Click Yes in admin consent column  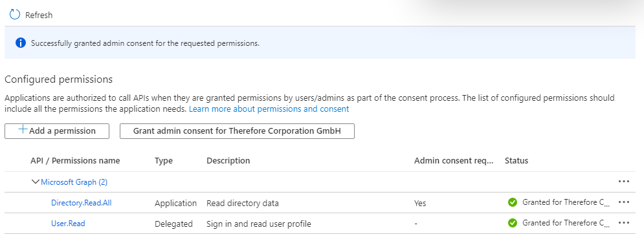(x=420, y=204)
